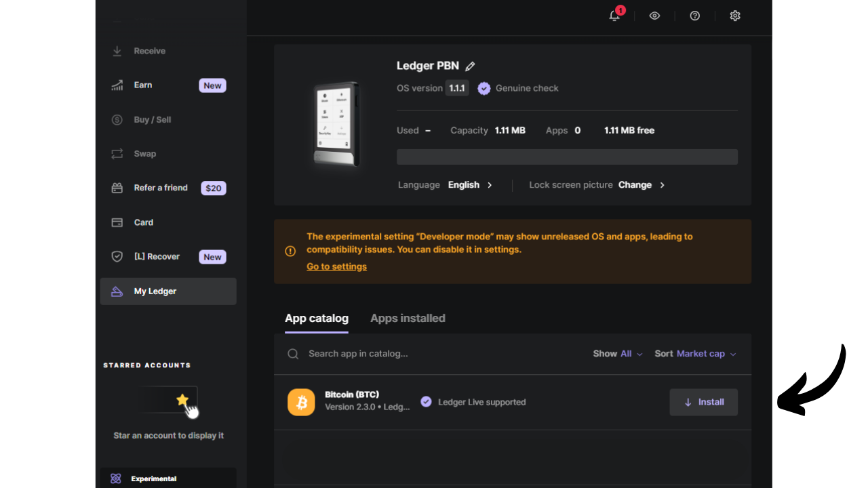Click the notification bell icon

(614, 16)
